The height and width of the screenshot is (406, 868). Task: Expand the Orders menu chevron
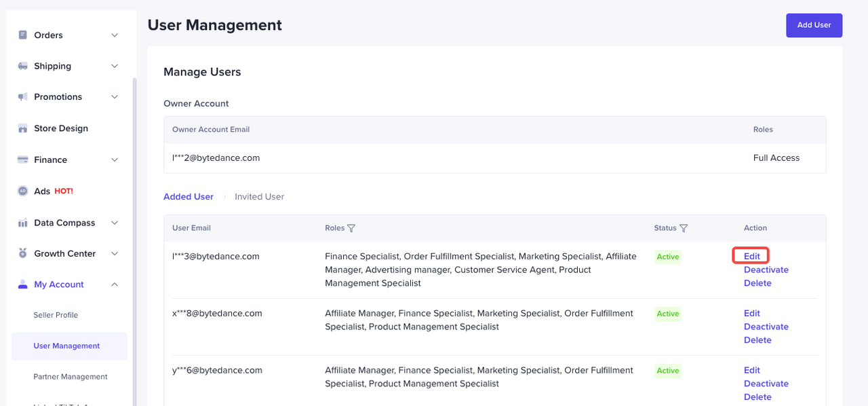pyautogui.click(x=115, y=35)
